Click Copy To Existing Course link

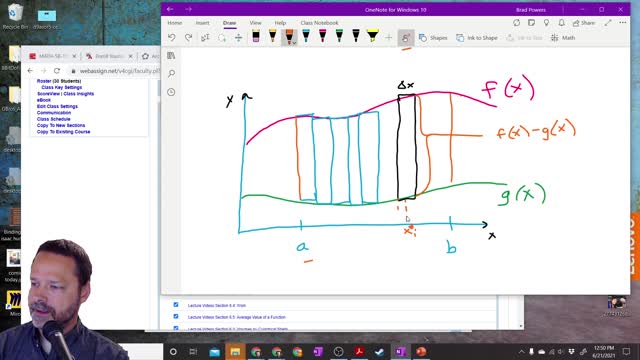[63, 132]
